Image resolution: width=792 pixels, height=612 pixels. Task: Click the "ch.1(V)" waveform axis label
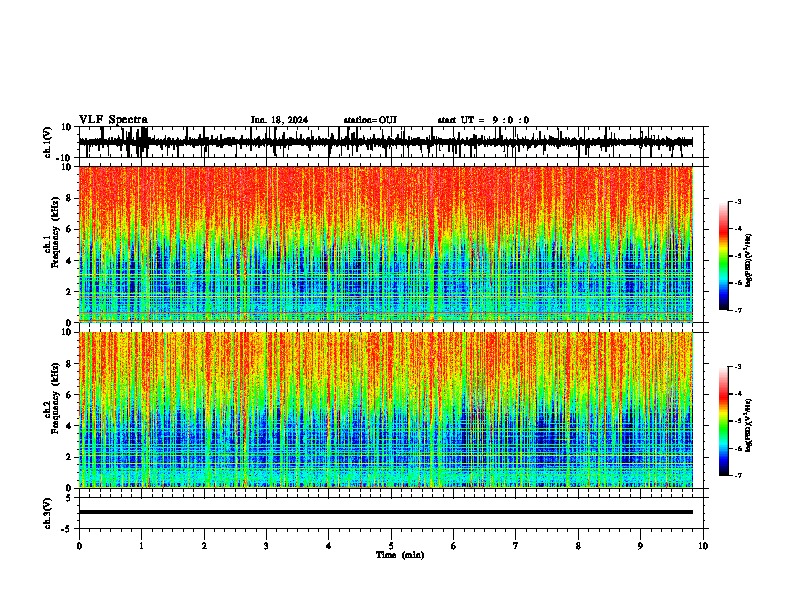pyautogui.click(x=48, y=142)
